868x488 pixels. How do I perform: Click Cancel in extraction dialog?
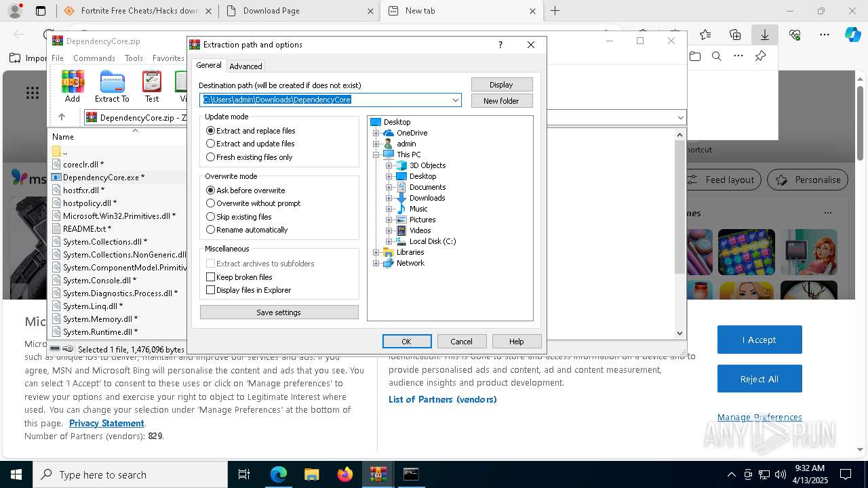[461, 342]
